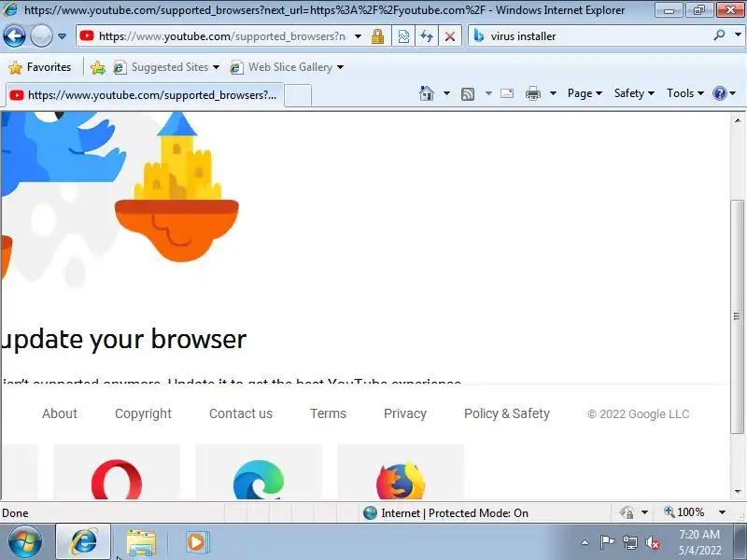747x560 pixels.
Task: Click the search magnifier icon
Action: [719, 35]
